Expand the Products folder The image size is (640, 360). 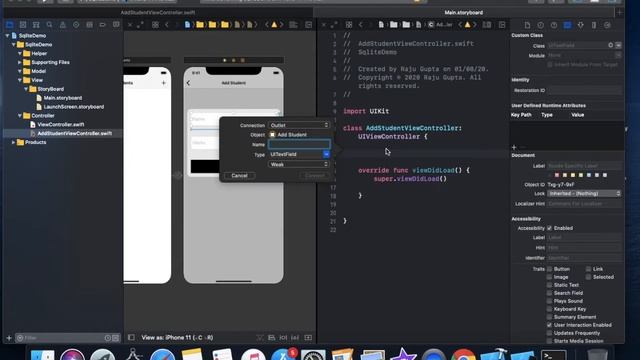tap(13, 142)
